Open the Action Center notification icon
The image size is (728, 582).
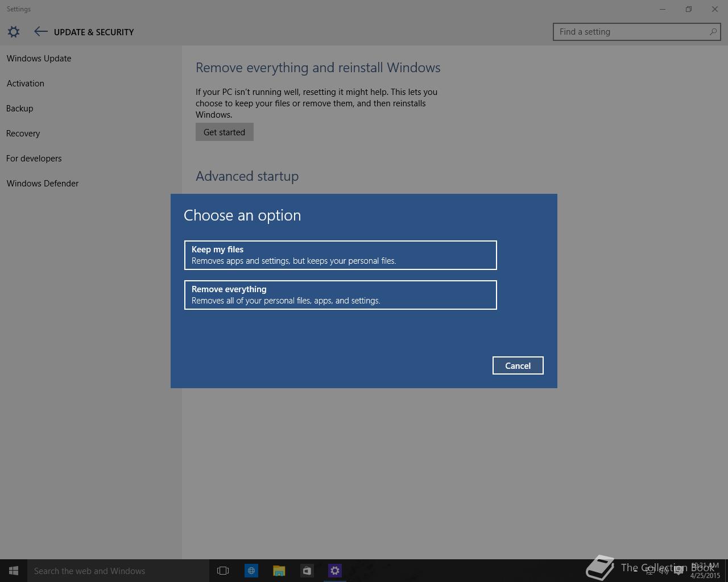pyautogui.click(x=679, y=571)
